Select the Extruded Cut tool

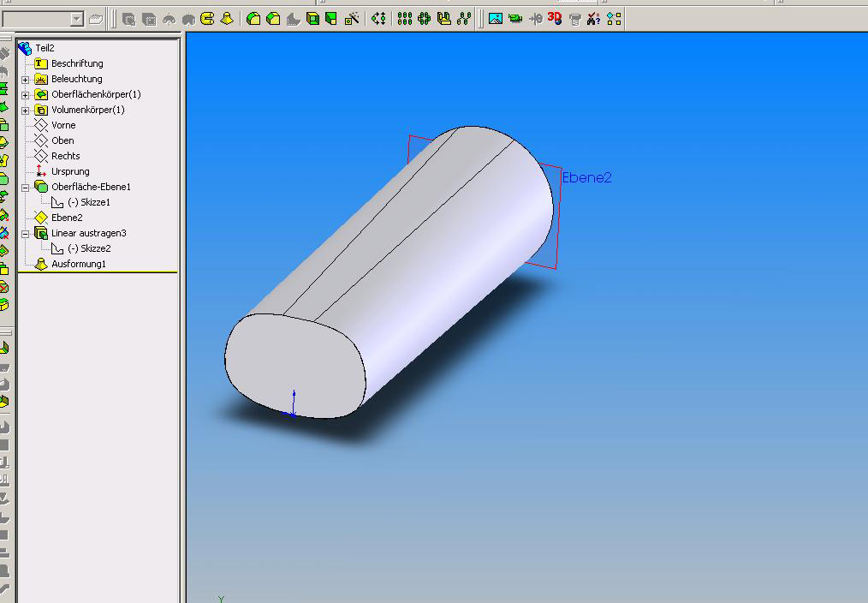coord(148,20)
